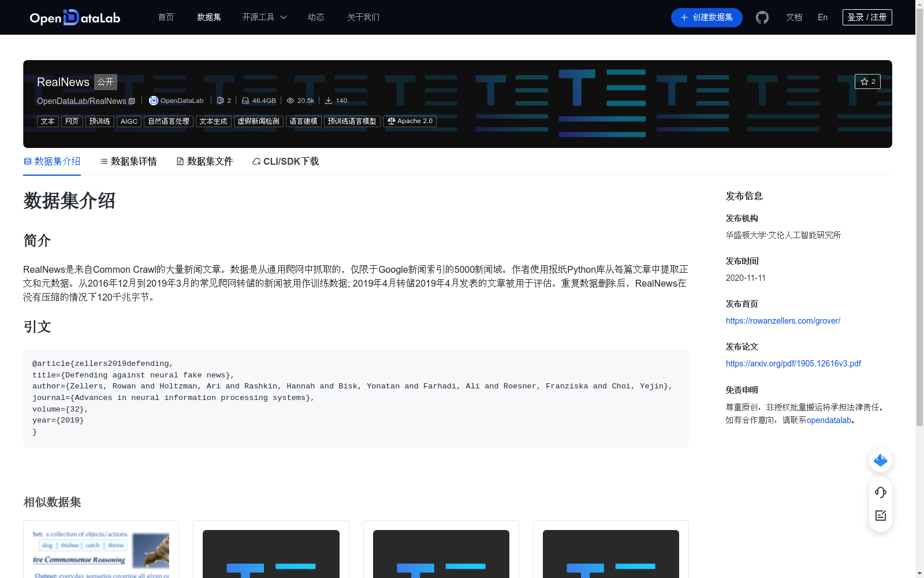924x578 pixels.
Task: Click the 虚假新闻检测 tag
Action: click(258, 121)
